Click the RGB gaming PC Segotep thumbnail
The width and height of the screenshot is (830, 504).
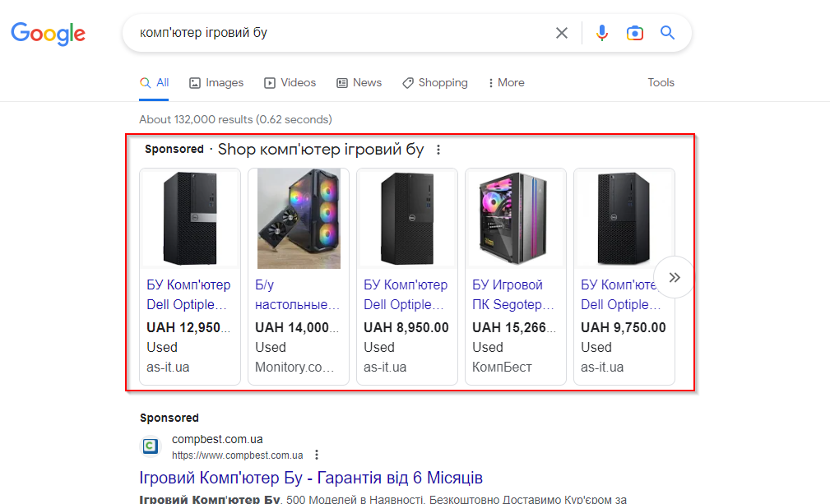tap(516, 219)
